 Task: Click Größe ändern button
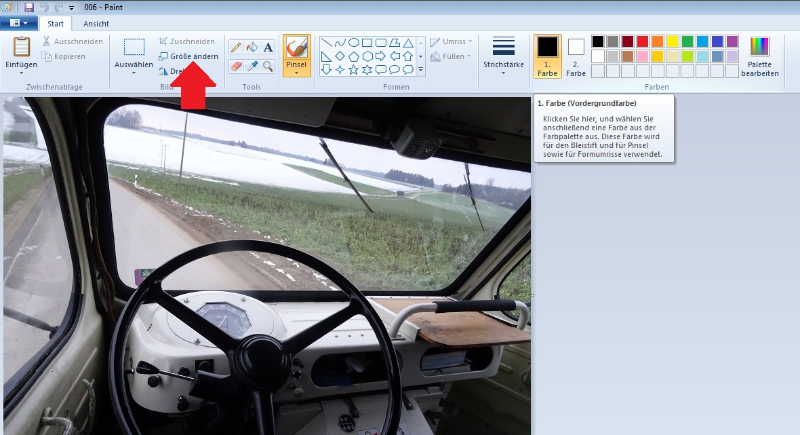[188, 56]
